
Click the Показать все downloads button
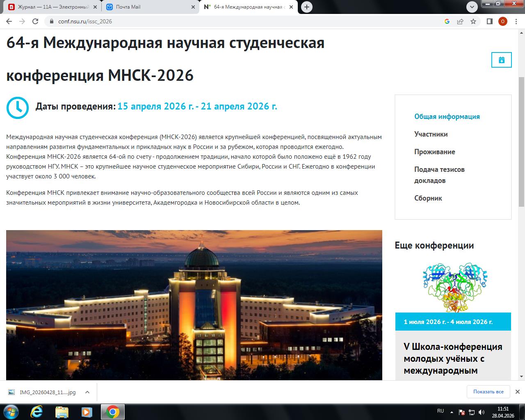488,392
